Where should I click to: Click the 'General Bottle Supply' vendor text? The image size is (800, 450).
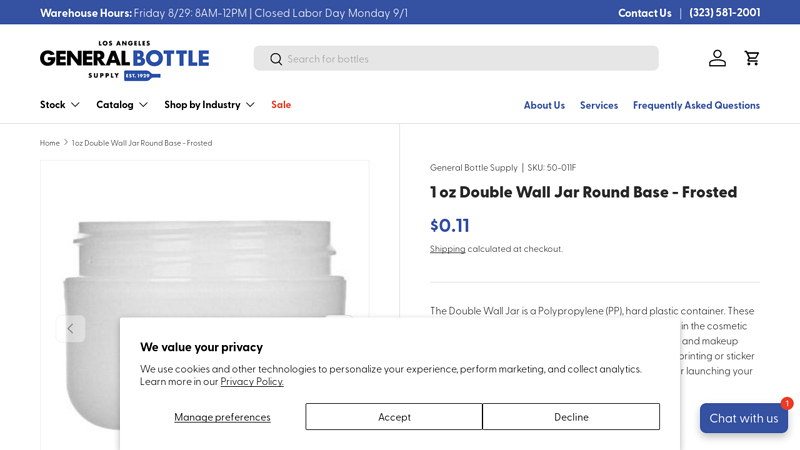click(473, 167)
